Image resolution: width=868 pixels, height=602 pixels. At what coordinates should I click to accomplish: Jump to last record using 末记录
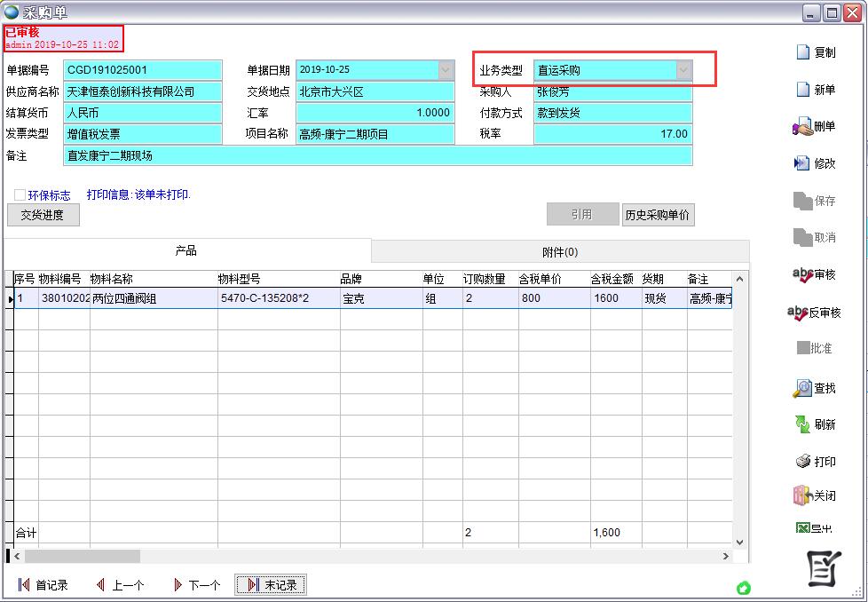point(270,584)
